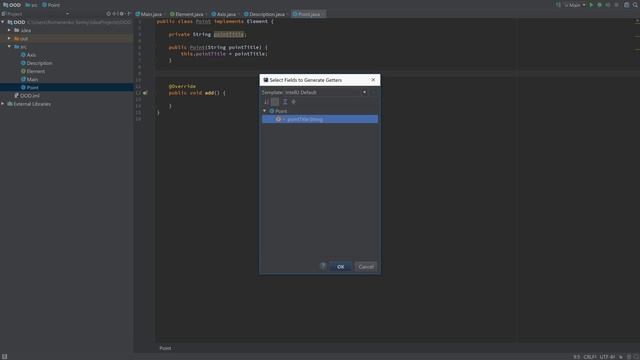The width and height of the screenshot is (640, 360).
Task: Click Point breadcrumb in navigation bar
Action: (51, 5)
